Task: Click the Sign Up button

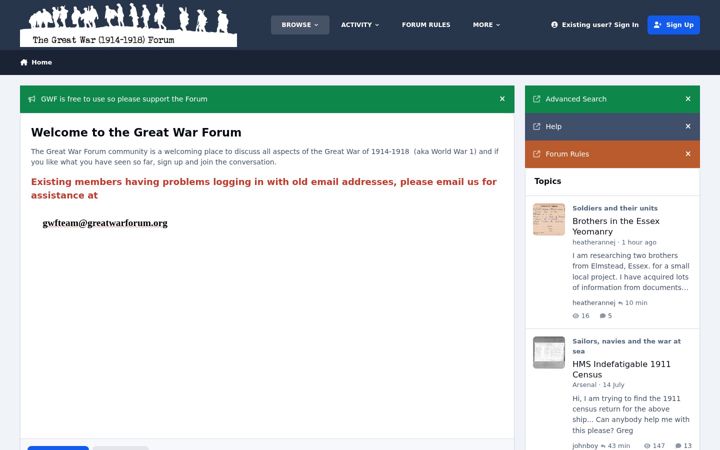Action: 674,25
